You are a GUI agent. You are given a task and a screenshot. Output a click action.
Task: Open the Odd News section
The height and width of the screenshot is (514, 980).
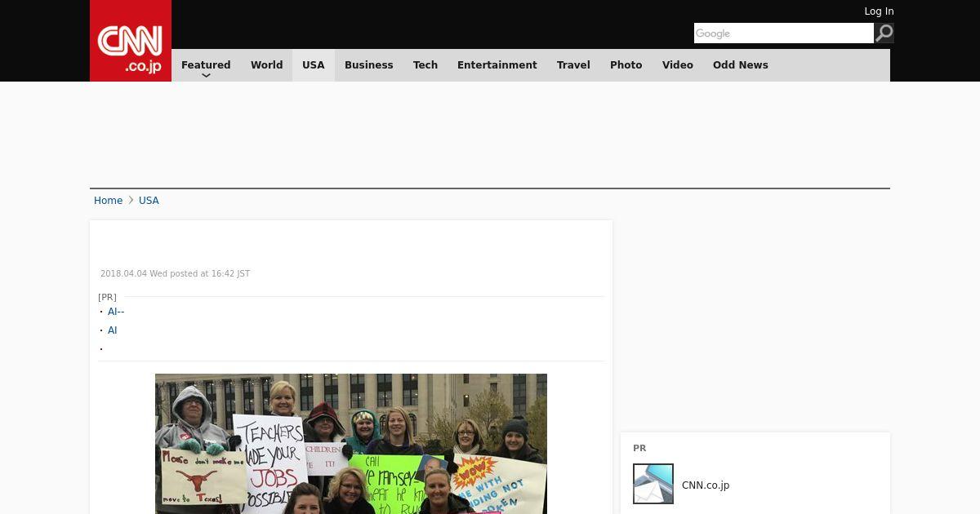(741, 65)
